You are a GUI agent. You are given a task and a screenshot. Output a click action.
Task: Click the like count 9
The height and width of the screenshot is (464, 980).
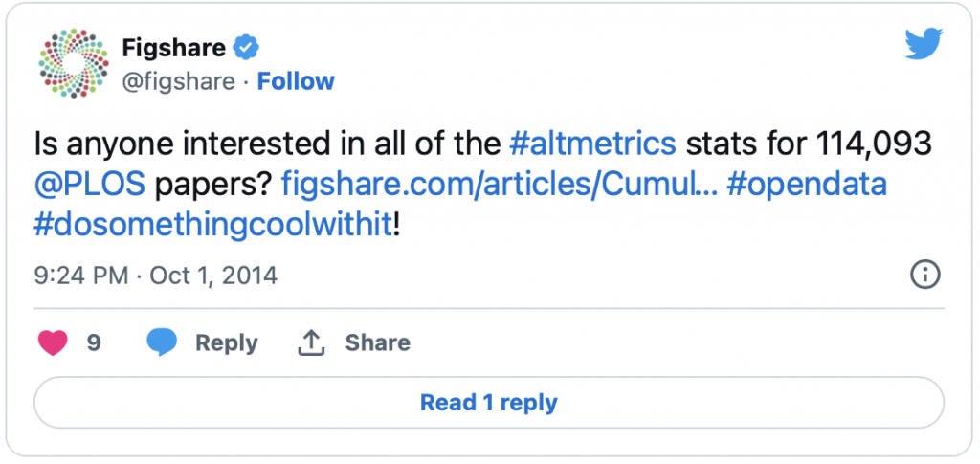click(x=94, y=342)
